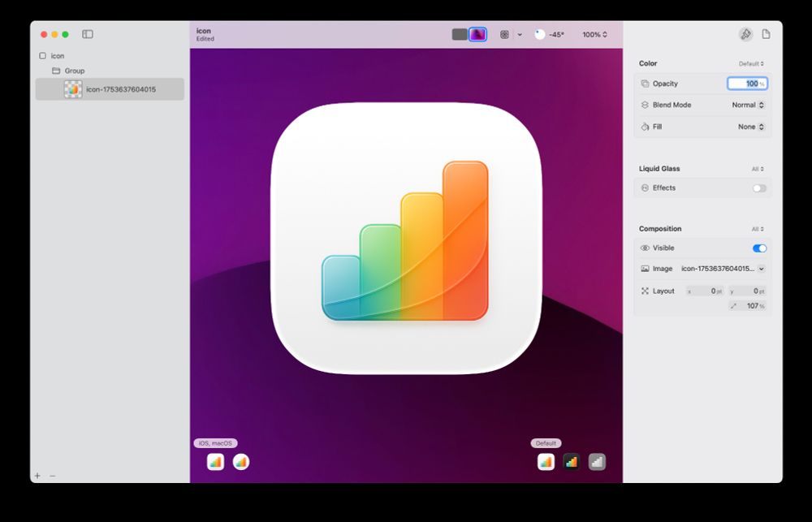812x522 pixels.
Task: Open the Liquid Glass All popup
Action: point(758,169)
